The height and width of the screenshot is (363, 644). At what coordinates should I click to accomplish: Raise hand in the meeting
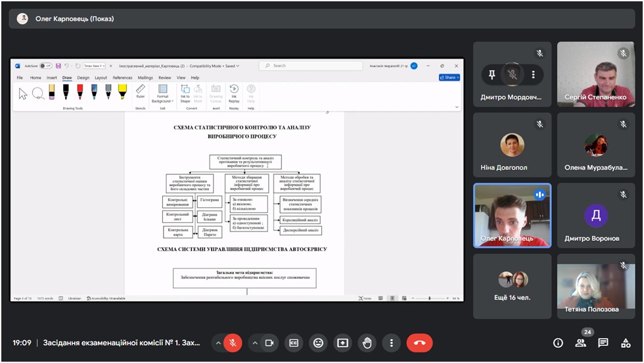tap(367, 343)
